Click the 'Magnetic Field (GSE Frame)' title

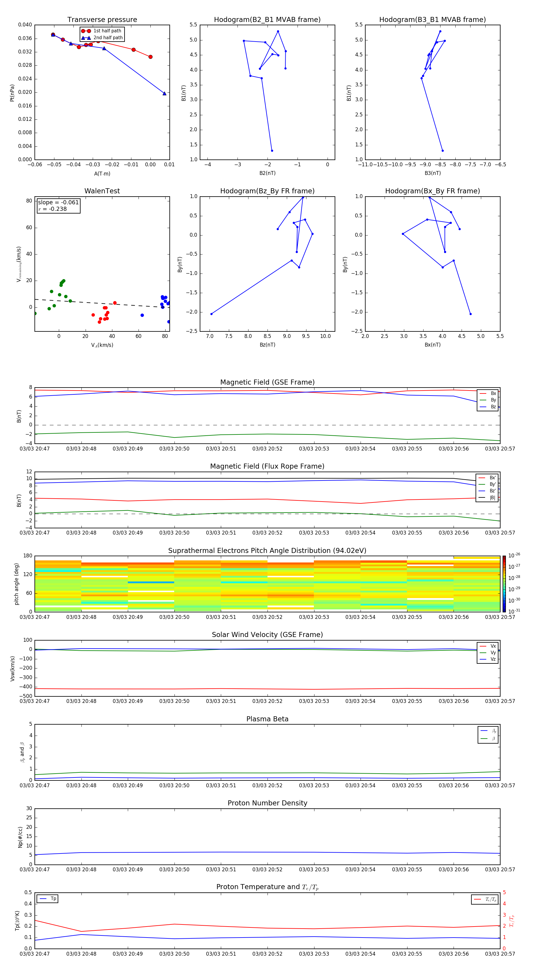point(267,382)
